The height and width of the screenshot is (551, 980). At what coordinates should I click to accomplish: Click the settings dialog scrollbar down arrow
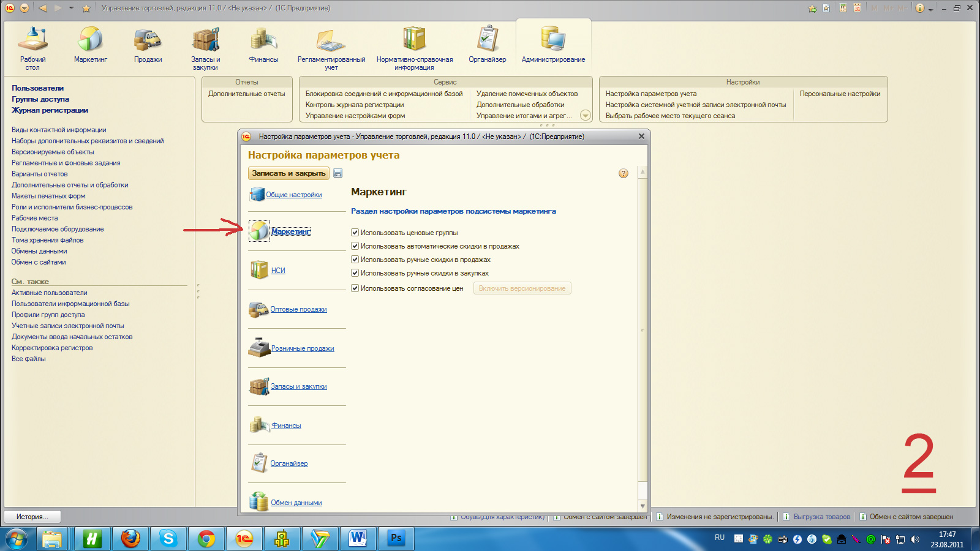(643, 506)
